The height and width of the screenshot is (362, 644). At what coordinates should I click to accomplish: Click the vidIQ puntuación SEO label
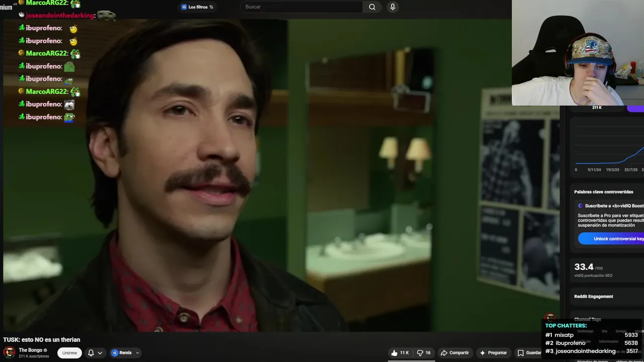593,276
